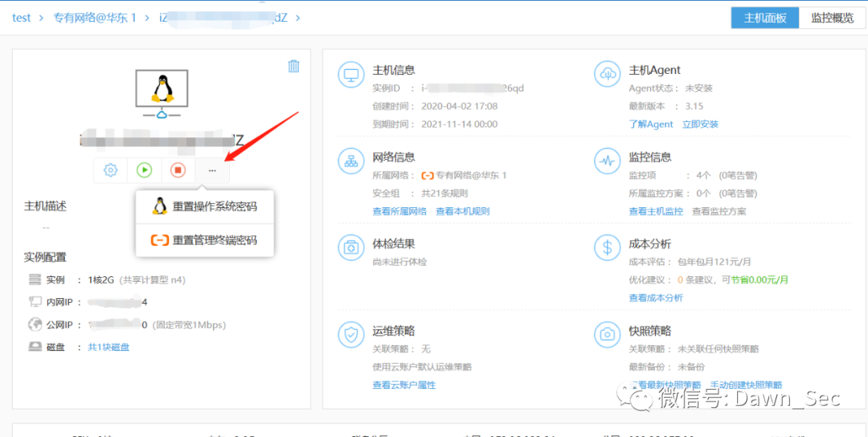Open host settings gear icon
The height and width of the screenshot is (437, 868).
coord(111,169)
